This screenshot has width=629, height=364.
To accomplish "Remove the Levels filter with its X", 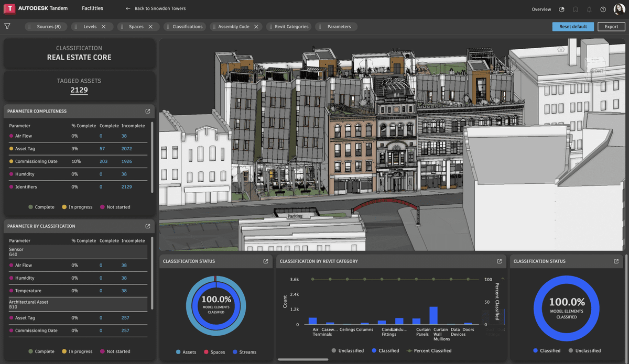I will 104,26.
